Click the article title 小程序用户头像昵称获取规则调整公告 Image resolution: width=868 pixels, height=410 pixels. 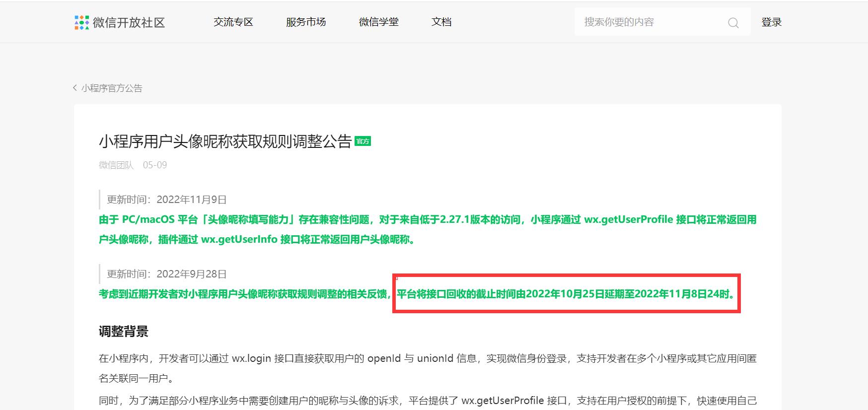[x=225, y=141]
